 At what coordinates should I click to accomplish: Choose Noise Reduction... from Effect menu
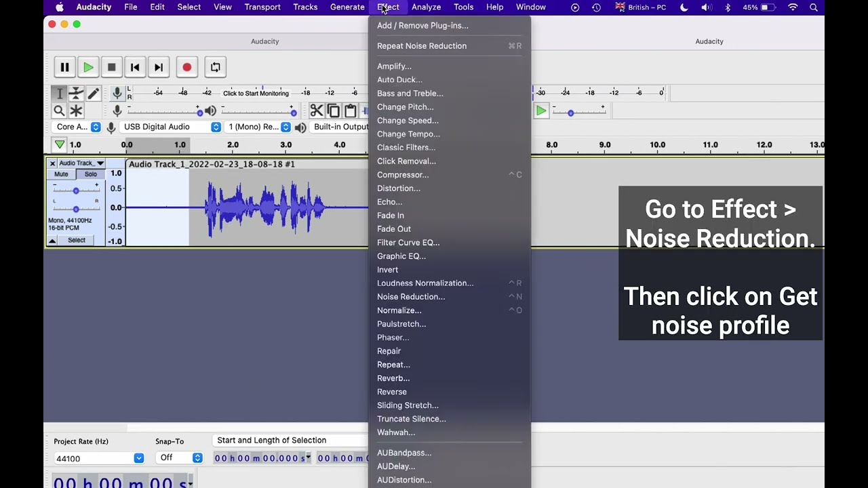tap(449, 297)
